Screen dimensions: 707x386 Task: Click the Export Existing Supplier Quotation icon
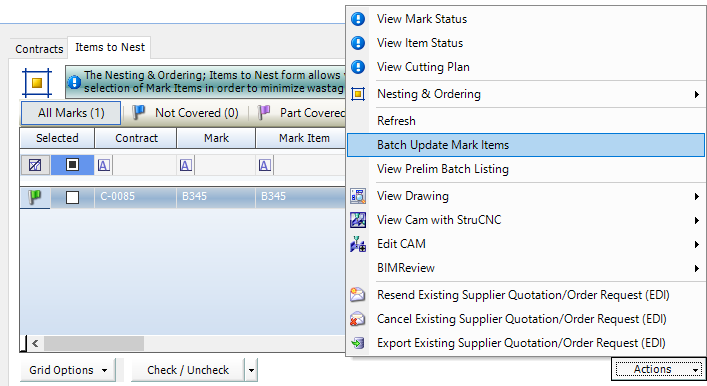(x=358, y=343)
